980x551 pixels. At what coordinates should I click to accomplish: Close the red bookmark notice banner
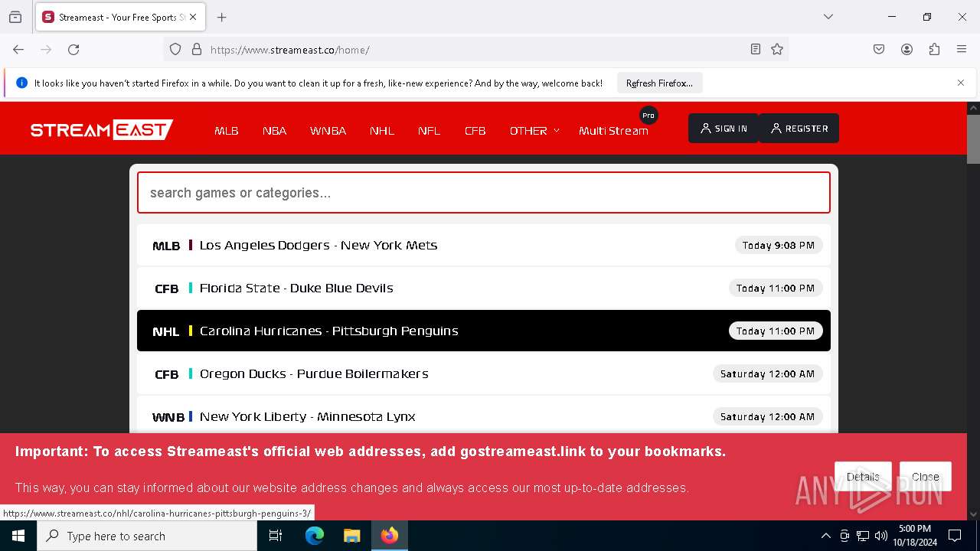925,477
